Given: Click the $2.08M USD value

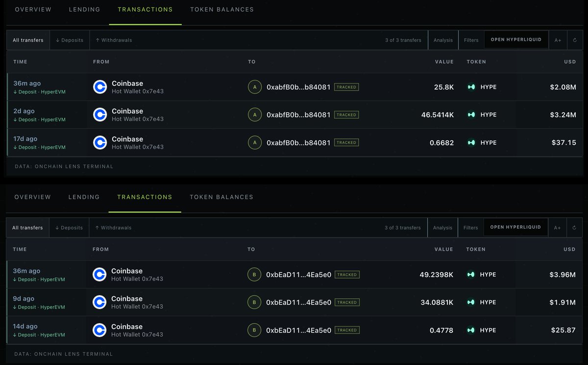Looking at the screenshot, I should point(563,87).
